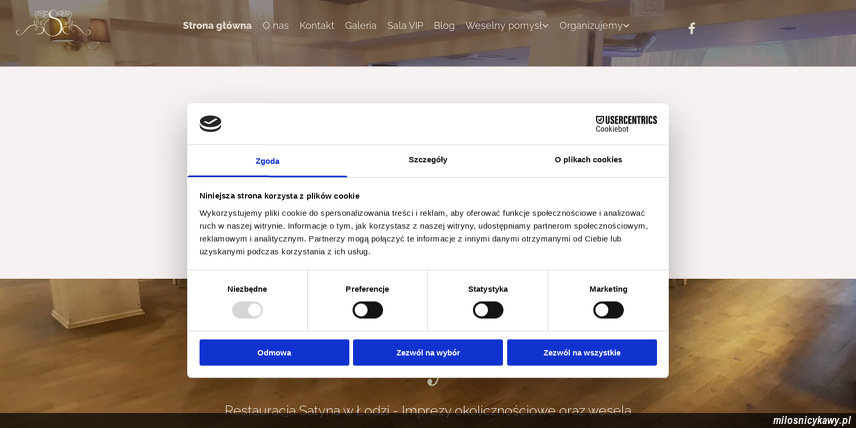The image size is (856, 428).
Task: Enable the Preferencje cookies toggle
Action: 367,310
